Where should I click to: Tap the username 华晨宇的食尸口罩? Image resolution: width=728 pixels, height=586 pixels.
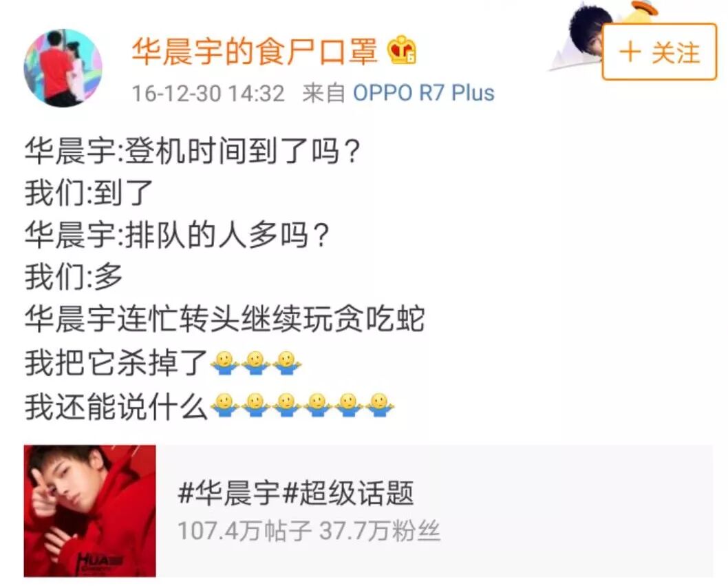coord(255,51)
